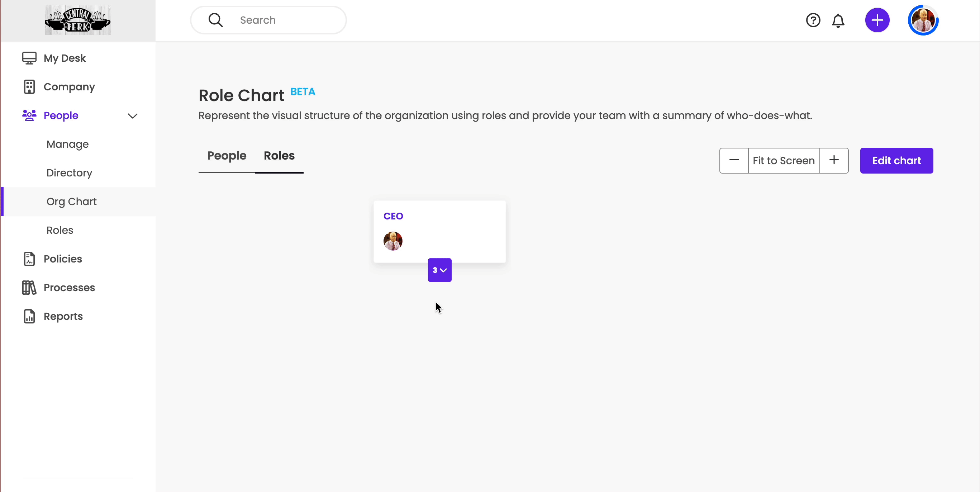Click the search magnifier icon
The height and width of the screenshot is (492, 980).
pos(216,20)
